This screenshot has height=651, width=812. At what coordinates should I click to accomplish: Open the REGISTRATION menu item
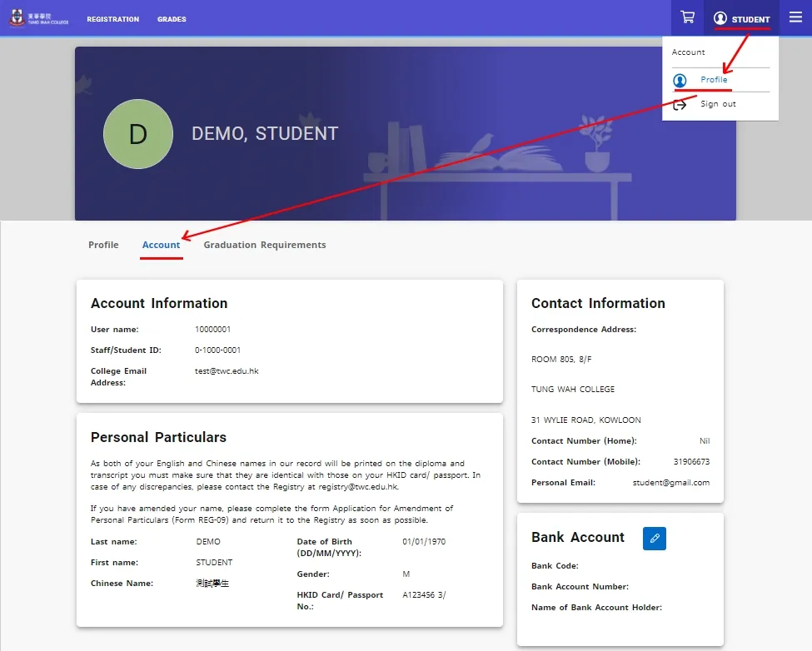[112, 19]
